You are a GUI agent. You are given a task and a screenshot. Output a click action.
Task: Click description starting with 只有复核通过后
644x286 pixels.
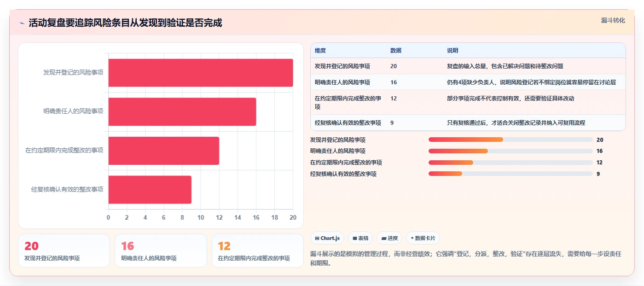(x=516, y=123)
